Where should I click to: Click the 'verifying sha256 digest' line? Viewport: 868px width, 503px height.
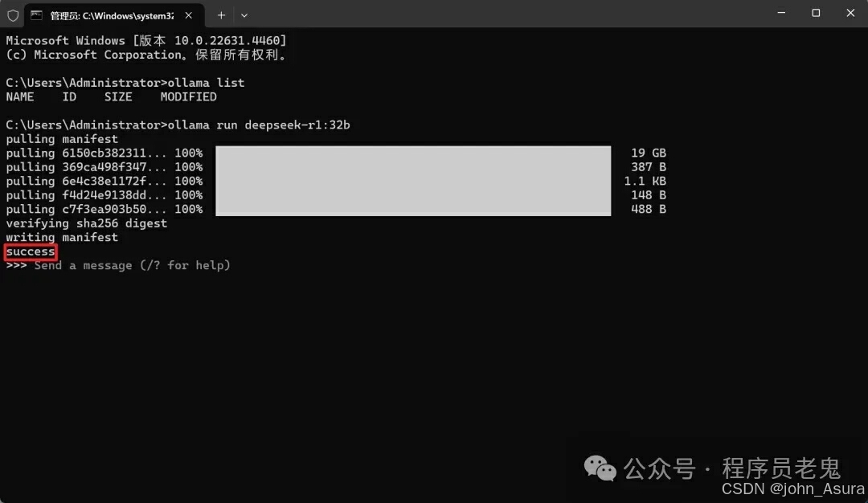pyautogui.click(x=86, y=223)
